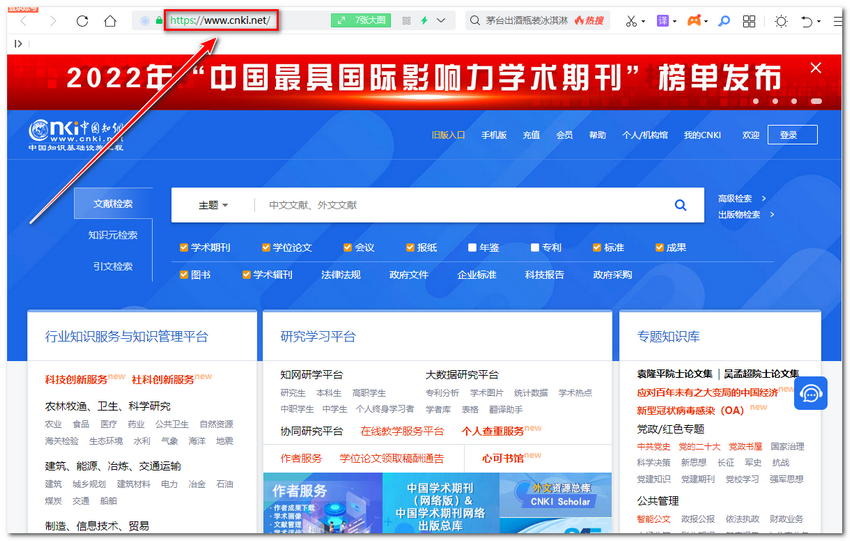Viewport: 850px width, 541px height.
Task: Click the CNKI logo
Action: point(76,135)
